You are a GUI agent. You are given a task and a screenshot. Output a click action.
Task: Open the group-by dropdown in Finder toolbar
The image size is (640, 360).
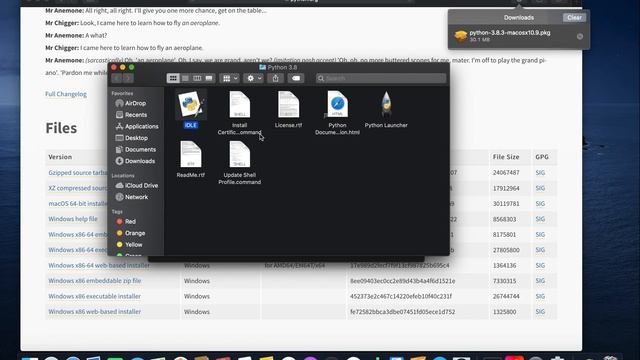[229, 78]
